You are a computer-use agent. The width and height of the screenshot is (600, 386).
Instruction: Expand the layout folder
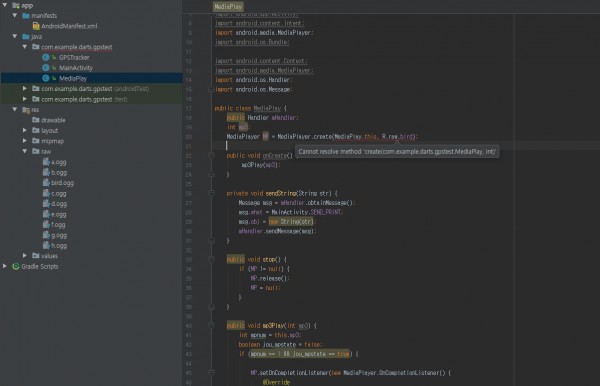tap(25, 130)
